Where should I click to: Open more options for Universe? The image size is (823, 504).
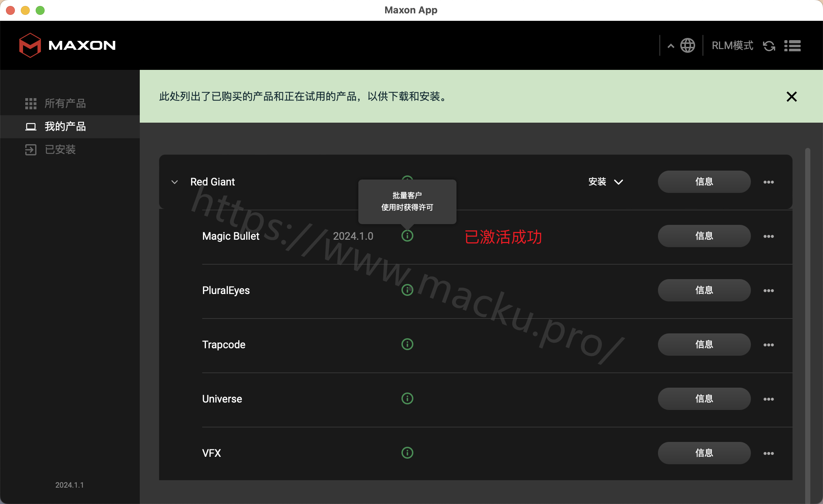(x=768, y=399)
